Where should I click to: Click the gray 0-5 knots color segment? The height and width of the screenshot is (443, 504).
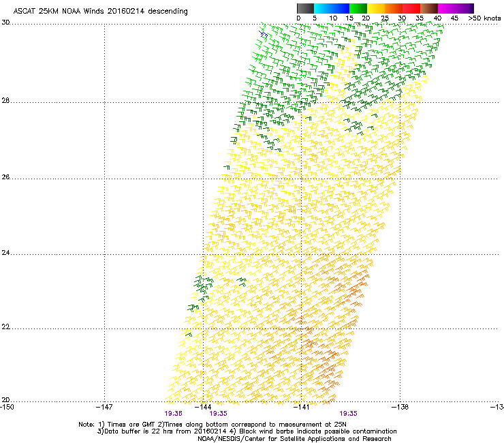point(305,8)
